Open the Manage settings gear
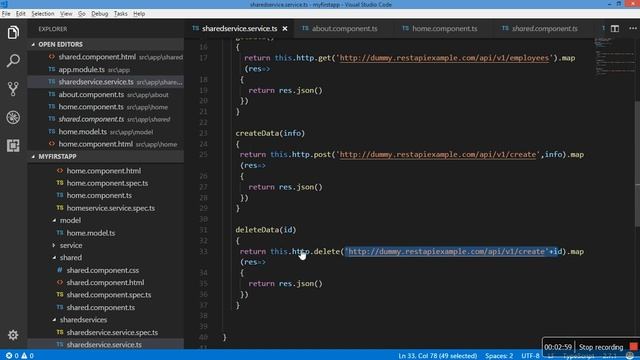The width and height of the screenshot is (640, 360). 13,335
